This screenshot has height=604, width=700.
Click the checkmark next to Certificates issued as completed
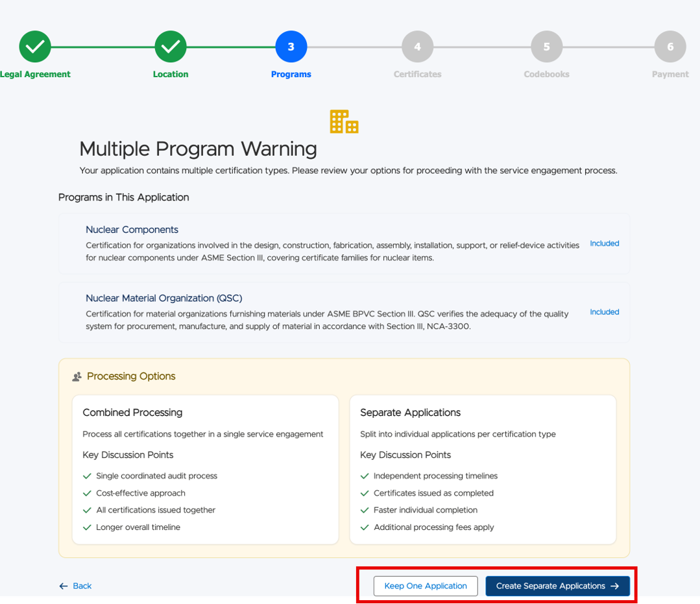pos(365,493)
